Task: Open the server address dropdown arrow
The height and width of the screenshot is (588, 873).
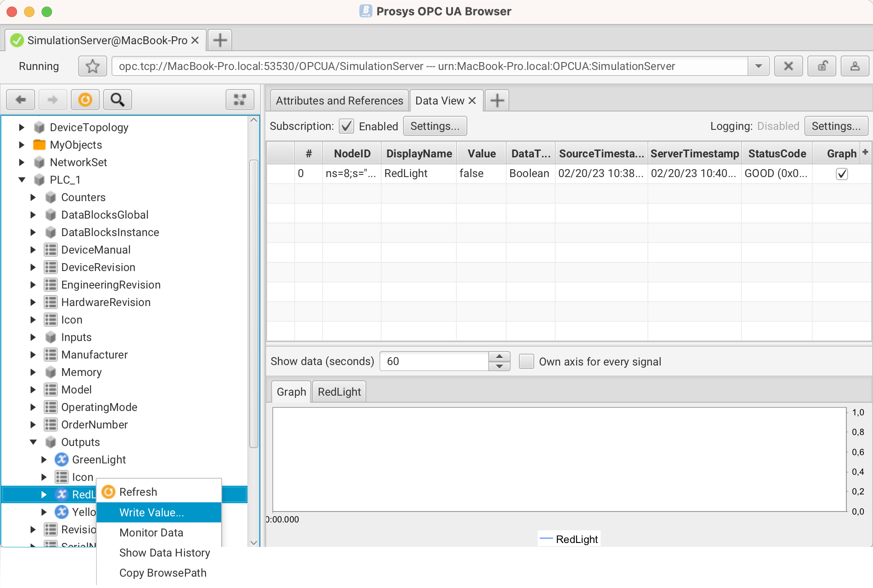Action: click(x=758, y=66)
